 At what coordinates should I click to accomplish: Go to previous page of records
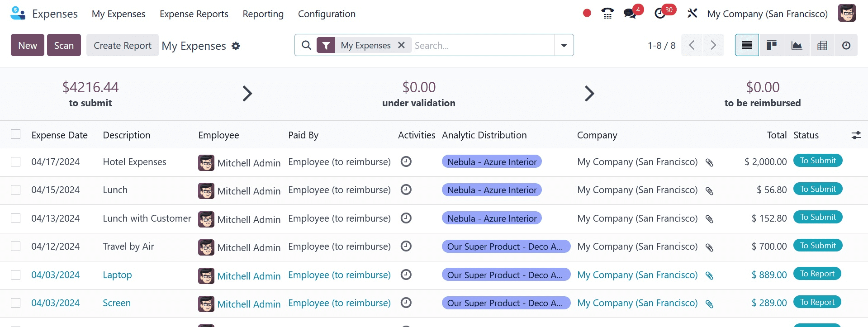click(692, 45)
